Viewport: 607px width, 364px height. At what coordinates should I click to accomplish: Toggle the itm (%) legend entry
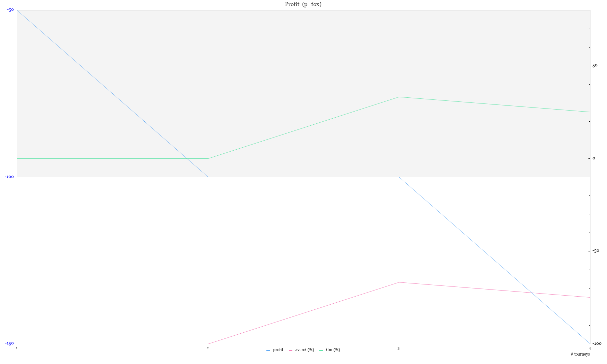tap(333, 350)
